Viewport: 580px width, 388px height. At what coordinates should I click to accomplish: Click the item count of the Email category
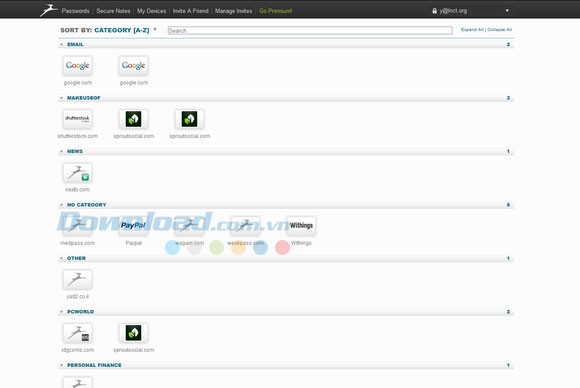point(508,44)
